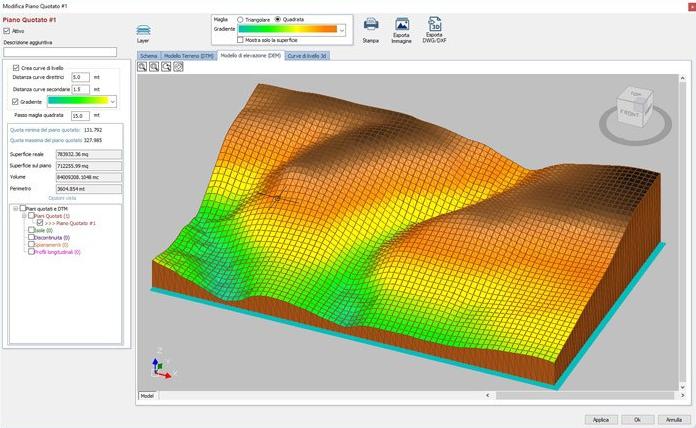This screenshot has height=428, width=696.
Task: Toggle the Attivo checkbox
Action: coord(7,31)
